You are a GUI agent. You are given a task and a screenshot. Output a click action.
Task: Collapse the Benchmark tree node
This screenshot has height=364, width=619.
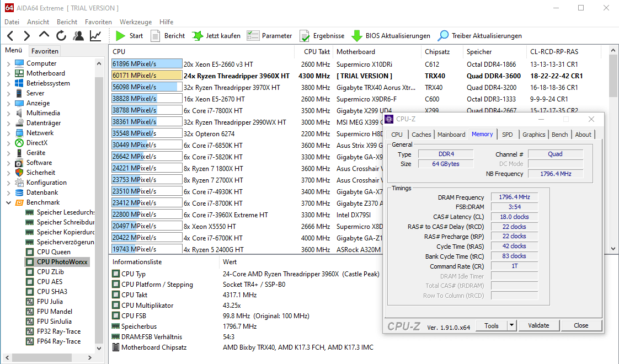[9, 202]
